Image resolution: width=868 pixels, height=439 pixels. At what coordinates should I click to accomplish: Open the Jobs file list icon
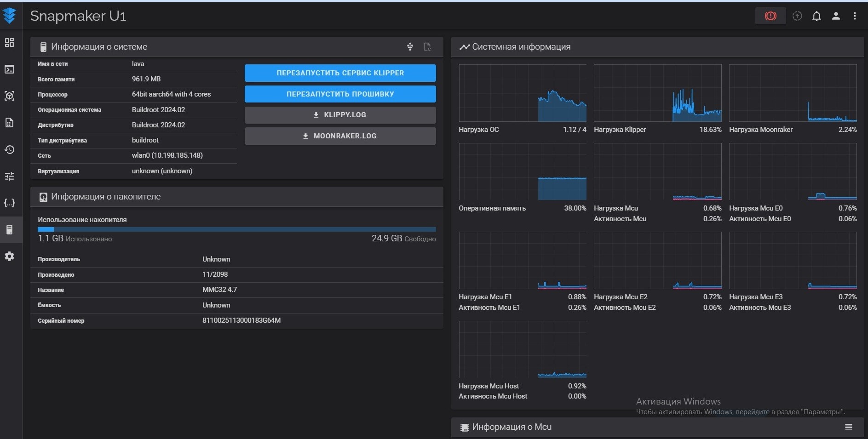9,123
